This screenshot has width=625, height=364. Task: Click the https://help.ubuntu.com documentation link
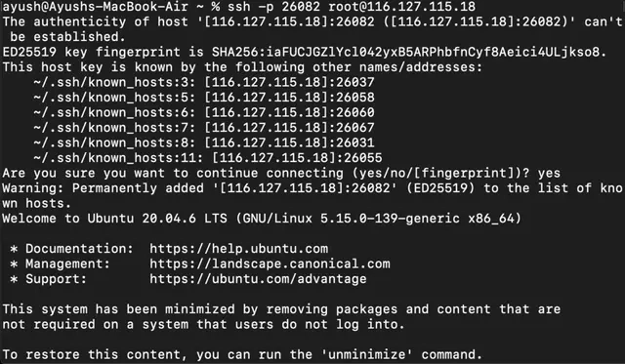click(x=238, y=249)
